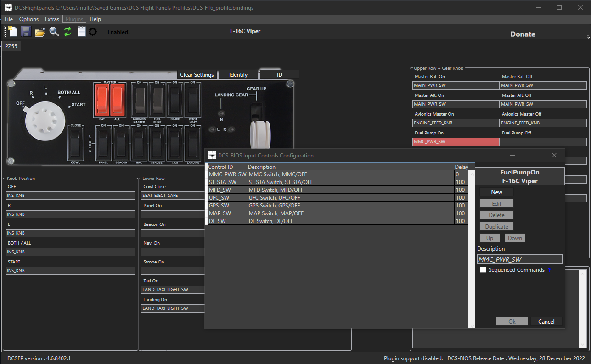Click New in the DCS-BIOS dialog
This screenshot has width=591, height=364.
(x=496, y=192)
